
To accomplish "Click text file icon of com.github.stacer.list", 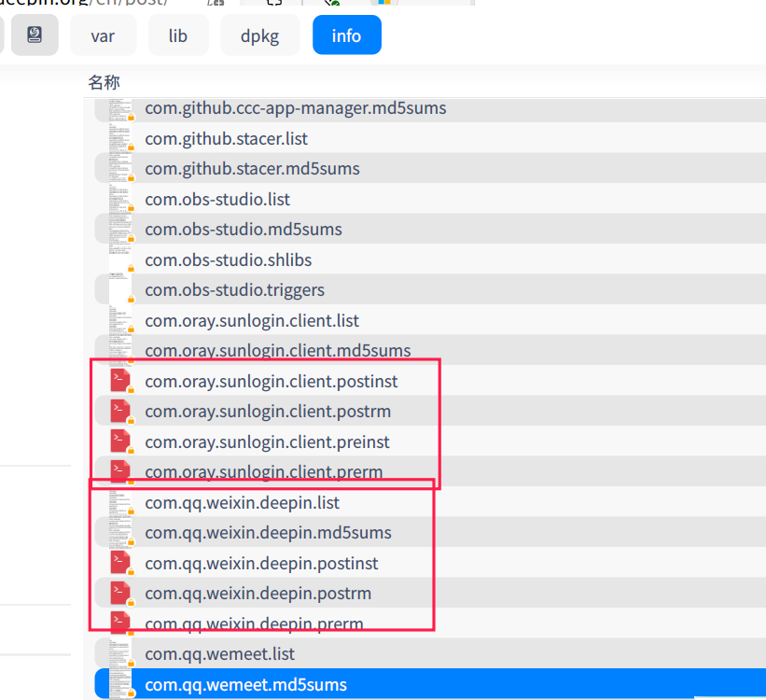I will click(120, 138).
